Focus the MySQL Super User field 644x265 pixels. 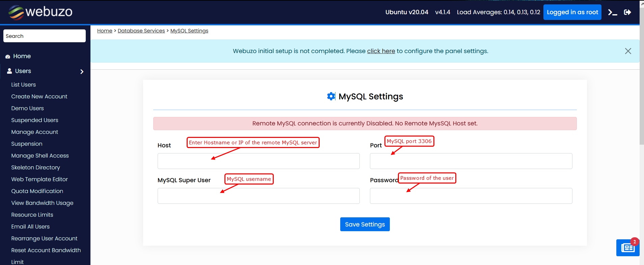(258, 196)
